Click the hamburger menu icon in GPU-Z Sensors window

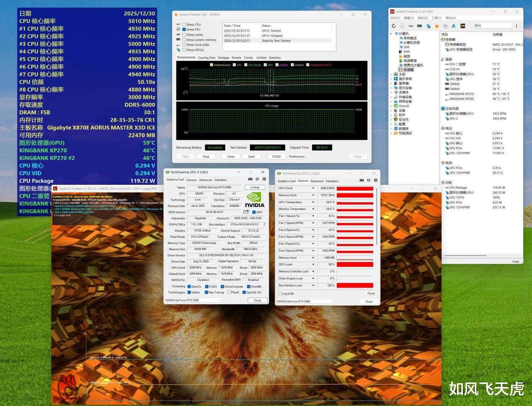pos(376,180)
